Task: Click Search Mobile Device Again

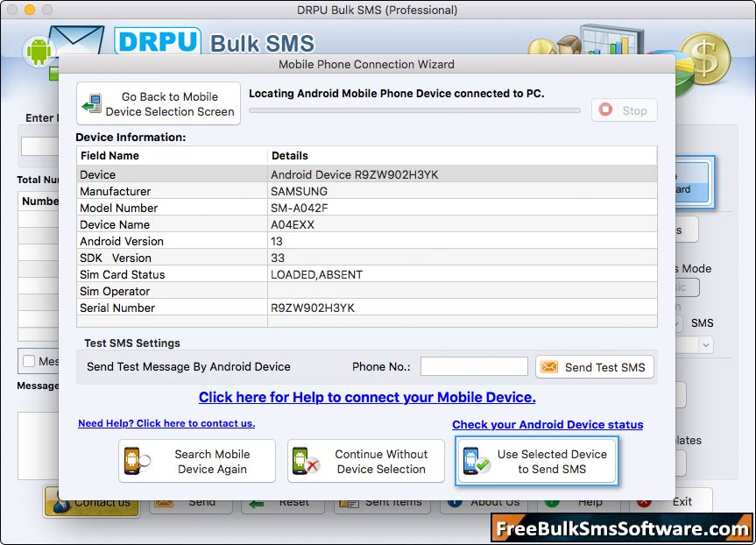Action: 197,461
